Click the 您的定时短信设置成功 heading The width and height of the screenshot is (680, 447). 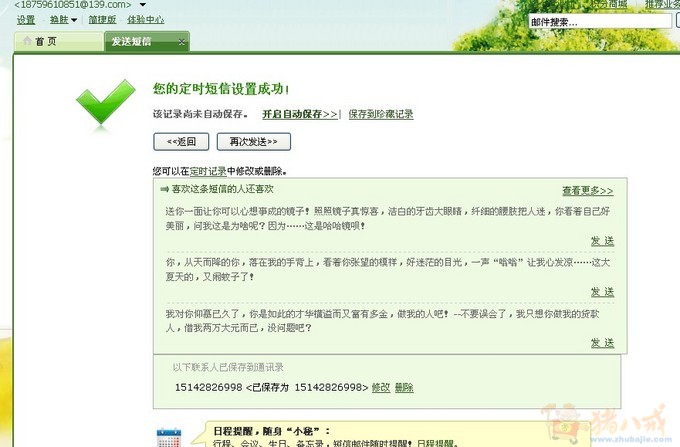pos(221,89)
